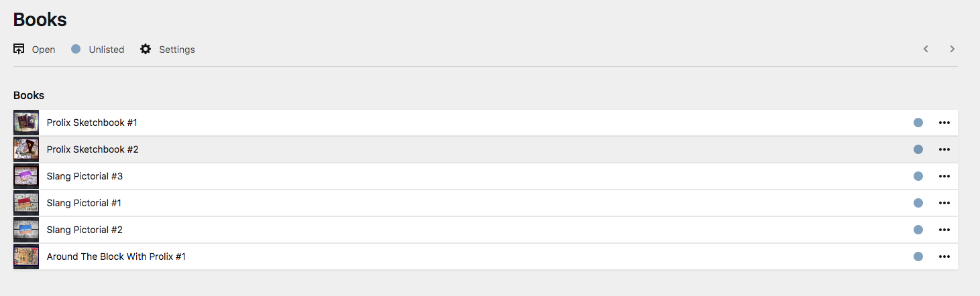Click the Unlisted status label

[x=107, y=50]
